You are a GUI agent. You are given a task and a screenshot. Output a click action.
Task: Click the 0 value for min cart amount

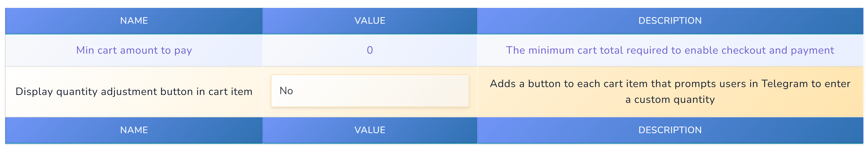(x=370, y=50)
